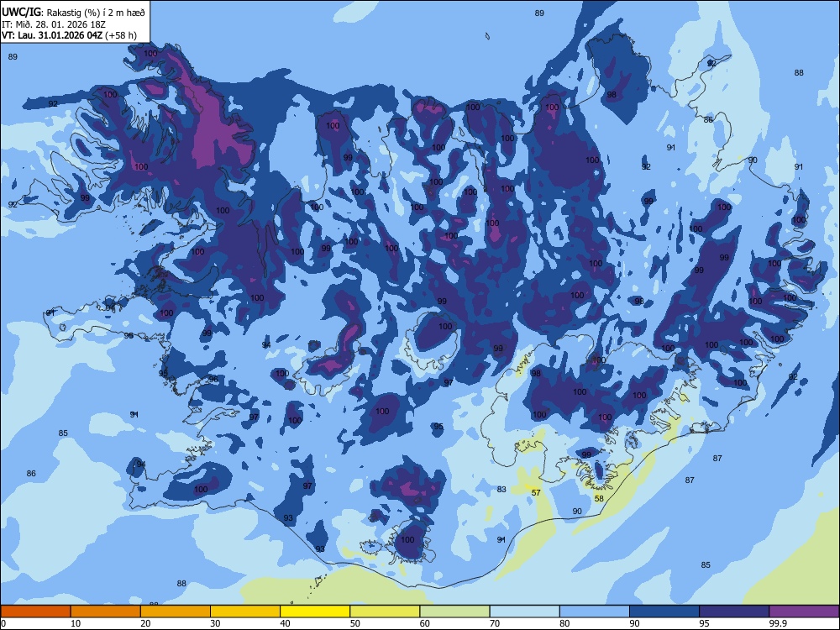Click the "70" legend scale label
The width and height of the screenshot is (840, 630).
click(x=495, y=623)
